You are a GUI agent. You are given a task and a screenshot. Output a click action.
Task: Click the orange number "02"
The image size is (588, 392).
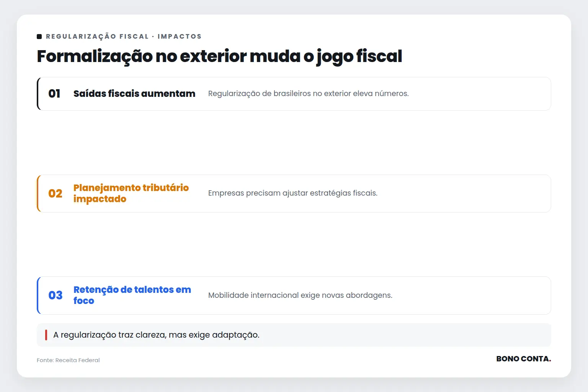pos(55,194)
